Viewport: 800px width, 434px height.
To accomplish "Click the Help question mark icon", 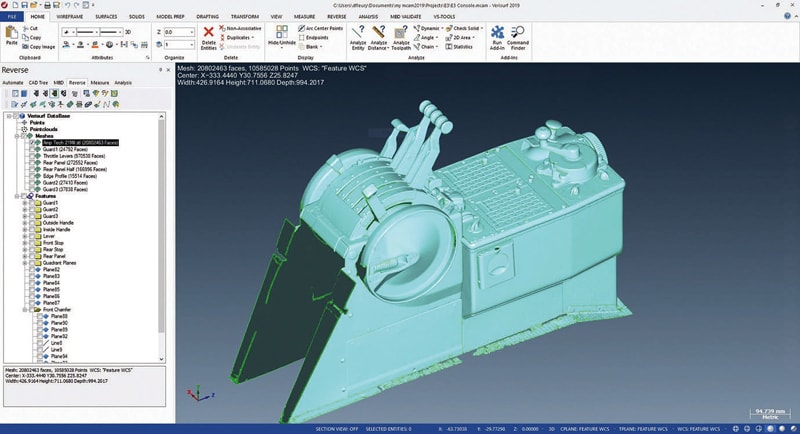I will [x=787, y=16].
